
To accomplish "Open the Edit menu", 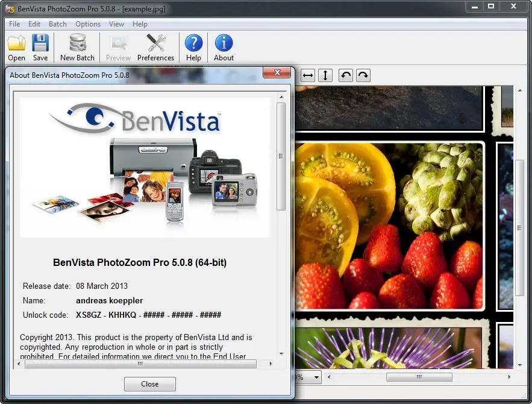I will pos(34,24).
